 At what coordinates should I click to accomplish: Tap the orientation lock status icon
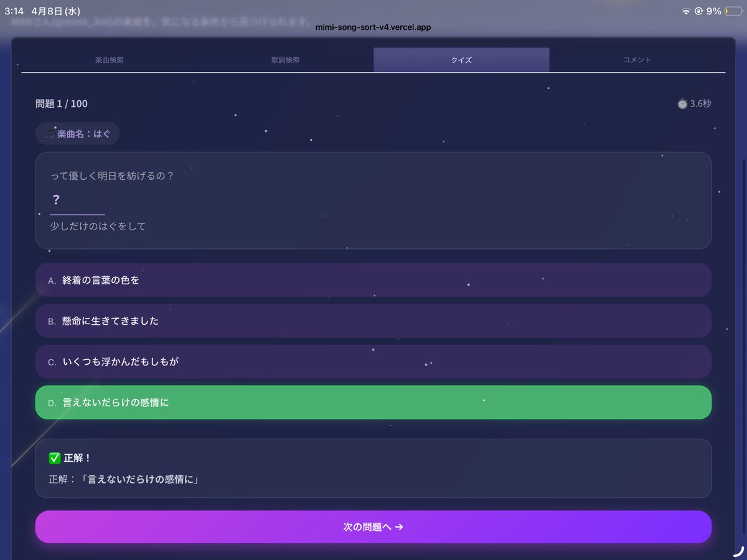pyautogui.click(x=699, y=11)
